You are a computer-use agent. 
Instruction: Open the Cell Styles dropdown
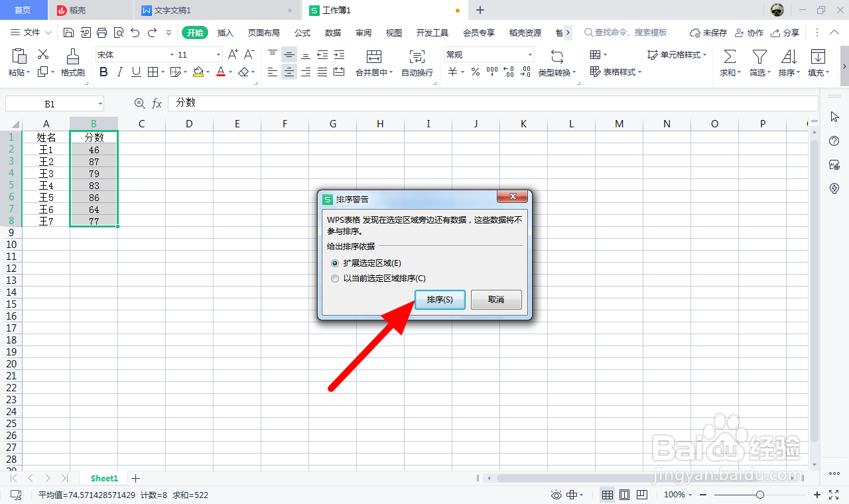click(677, 55)
